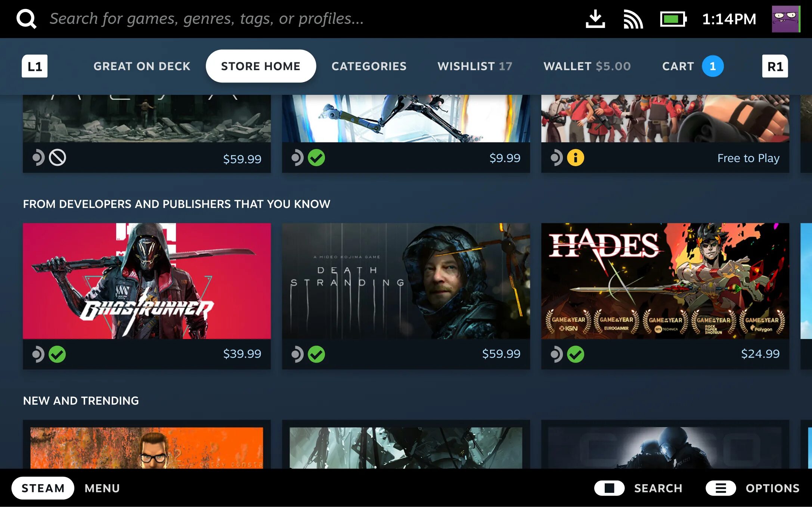Click the download queue icon in the top bar
812x507 pixels.
coord(595,19)
